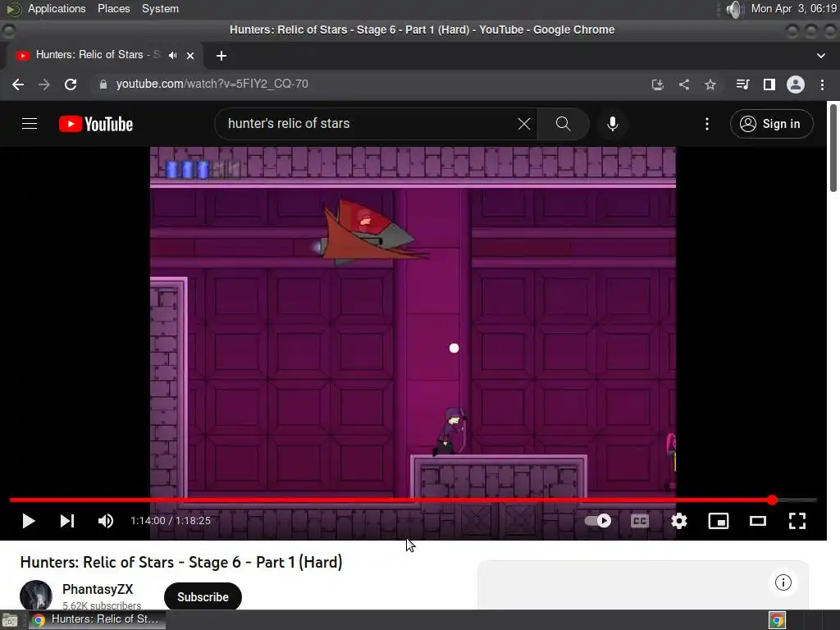Click the Sign in button
Image resolution: width=840 pixels, height=630 pixels.
click(771, 124)
